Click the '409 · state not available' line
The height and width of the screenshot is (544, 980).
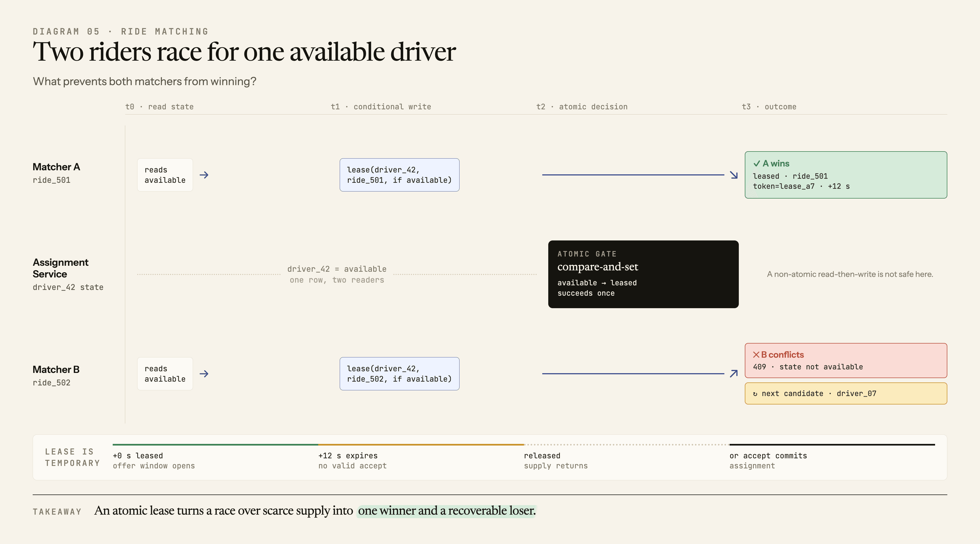point(808,367)
